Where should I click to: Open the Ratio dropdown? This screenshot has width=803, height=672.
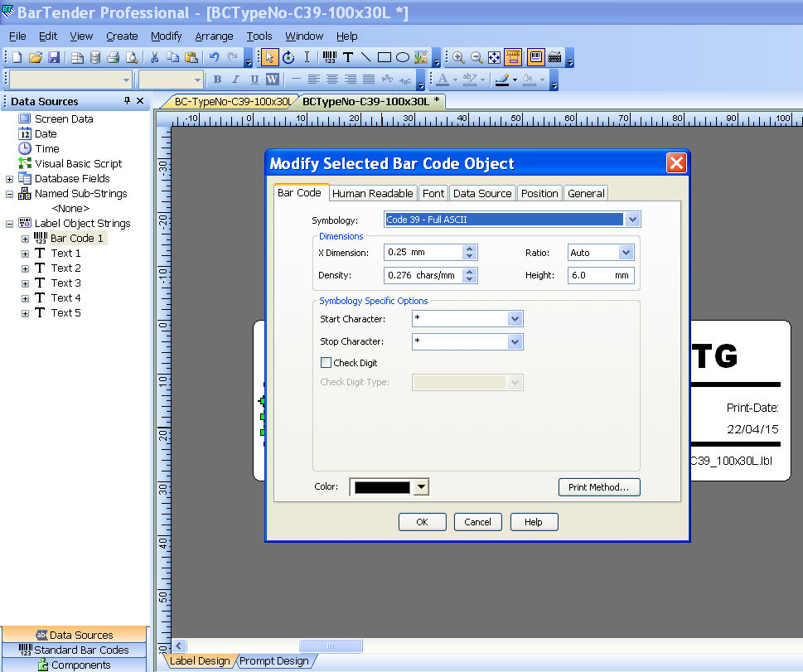[626, 253]
